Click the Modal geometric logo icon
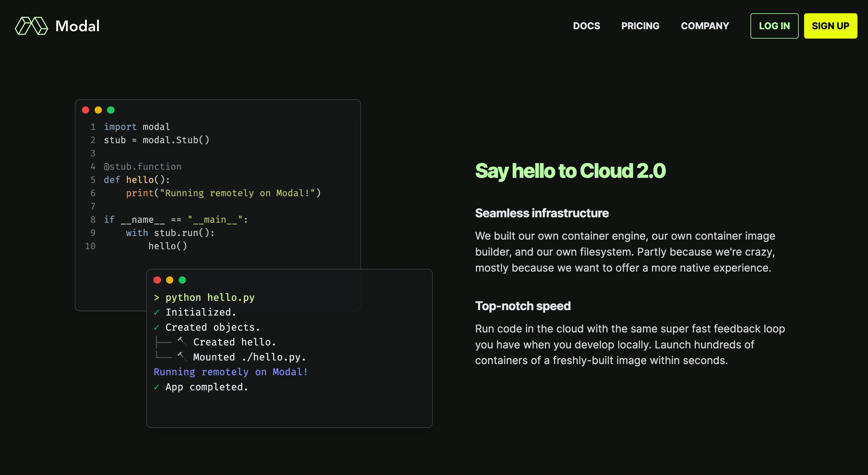This screenshot has width=868, height=475. 31,26
